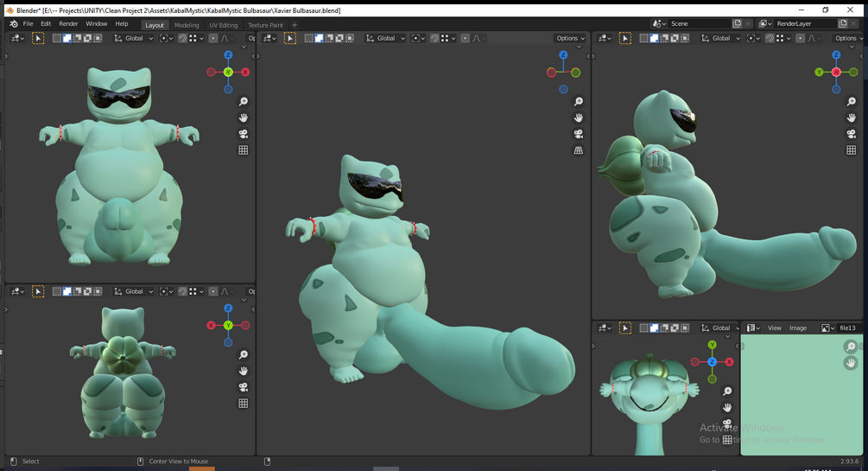Open the Window menu
Screen dimensions: 868x471
click(97, 24)
